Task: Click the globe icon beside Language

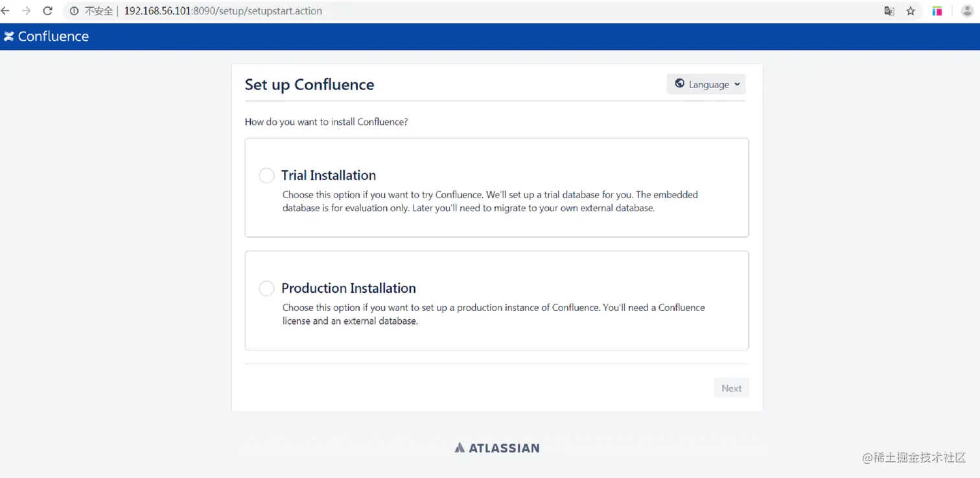Action: coord(679,84)
